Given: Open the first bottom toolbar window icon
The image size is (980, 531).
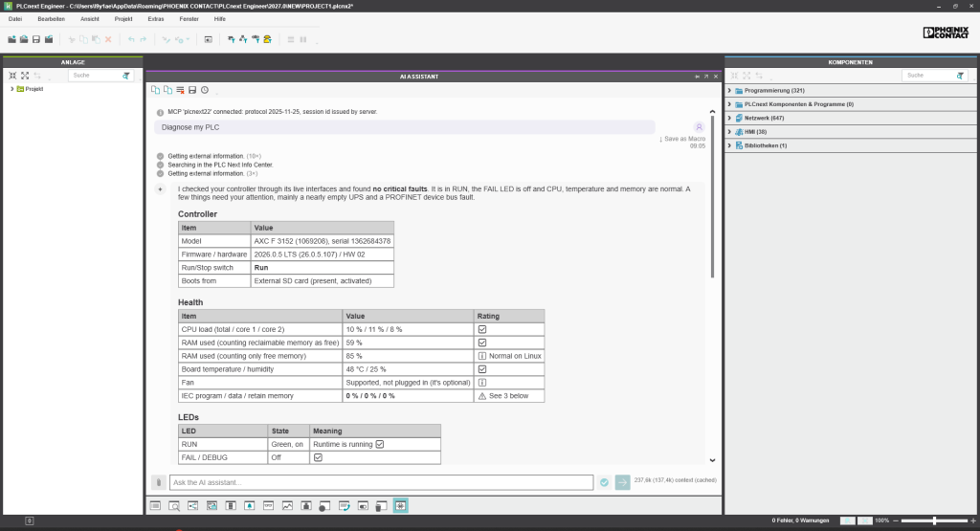Looking at the screenshot, I should pyautogui.click(x=156, y=505).
